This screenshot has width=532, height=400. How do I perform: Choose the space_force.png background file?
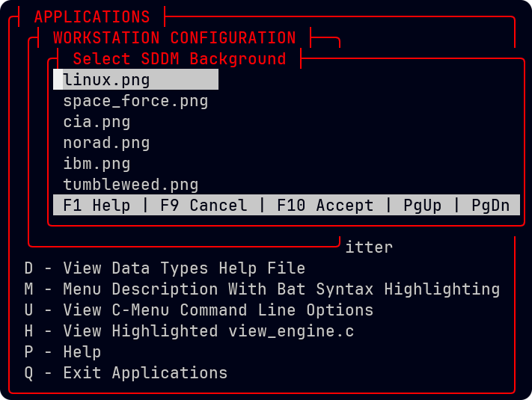pos(135,101)
